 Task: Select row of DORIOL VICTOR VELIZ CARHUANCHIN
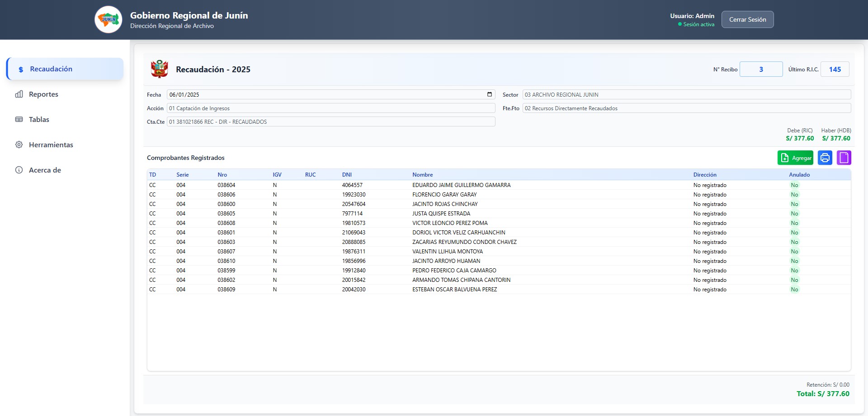coord(499,233)
